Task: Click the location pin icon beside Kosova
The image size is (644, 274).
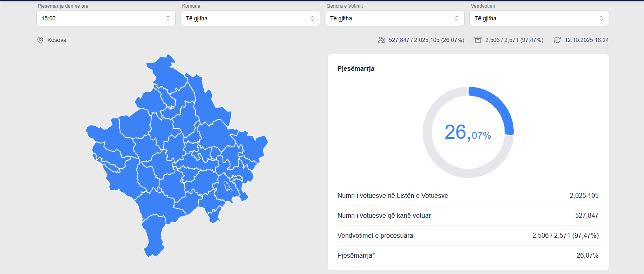Action: click(40, 40)
